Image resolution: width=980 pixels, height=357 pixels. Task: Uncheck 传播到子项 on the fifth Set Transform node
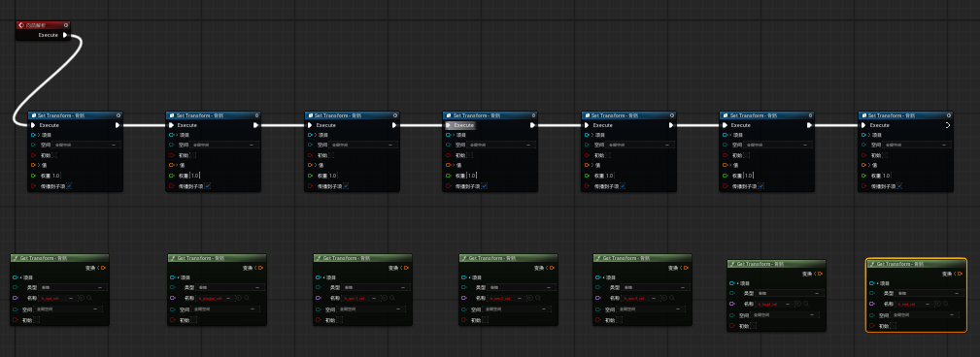622,186
